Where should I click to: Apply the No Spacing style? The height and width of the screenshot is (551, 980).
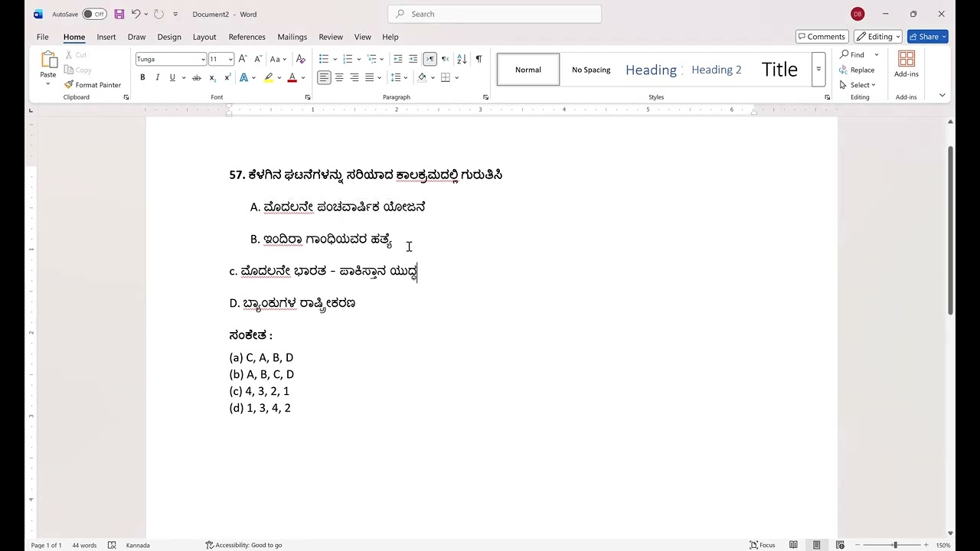coord(591,70)
